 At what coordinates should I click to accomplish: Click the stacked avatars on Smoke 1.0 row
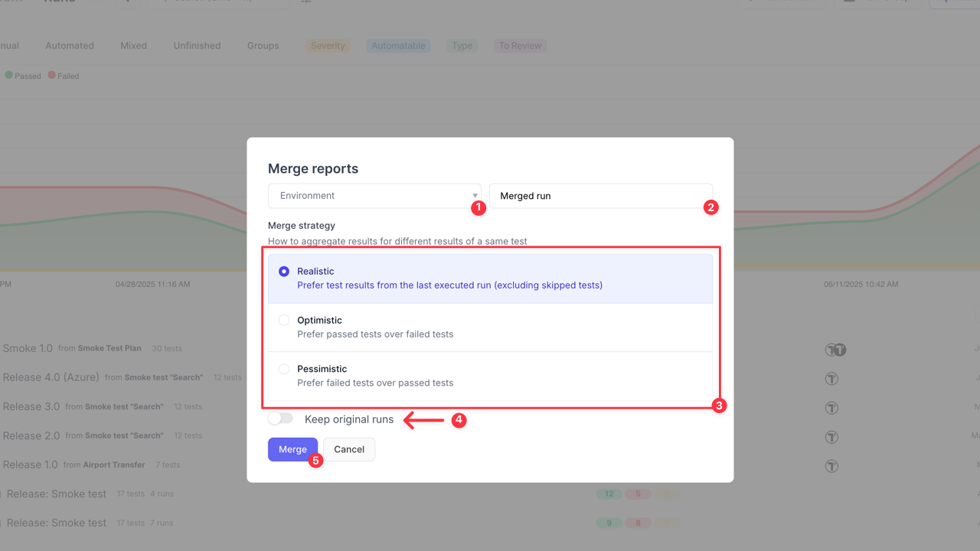click(836, 350)
